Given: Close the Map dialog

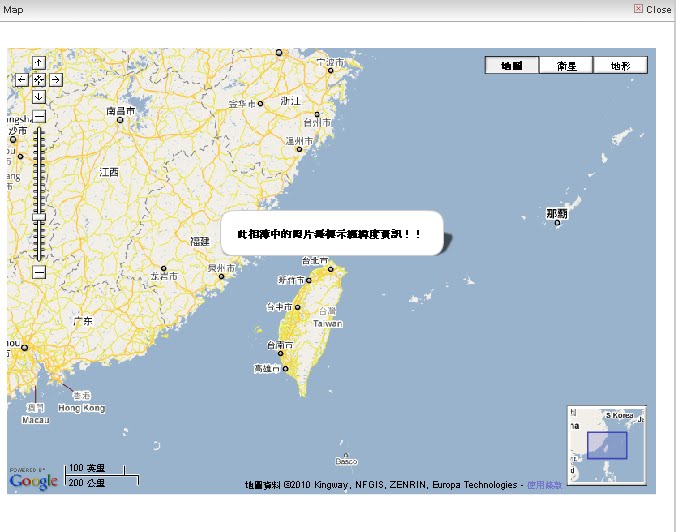Looking at the screenshot, I should click(x=653, y=9).
